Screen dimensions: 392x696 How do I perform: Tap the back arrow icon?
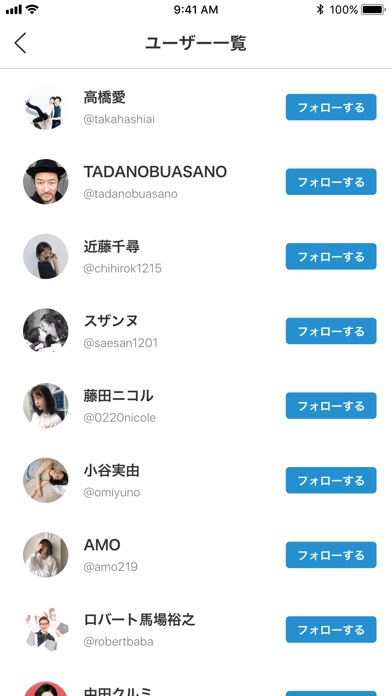coord(20,43)
